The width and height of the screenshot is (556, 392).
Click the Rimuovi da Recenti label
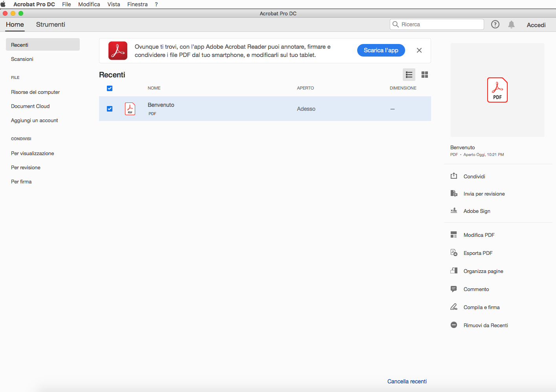click(486, 325)
